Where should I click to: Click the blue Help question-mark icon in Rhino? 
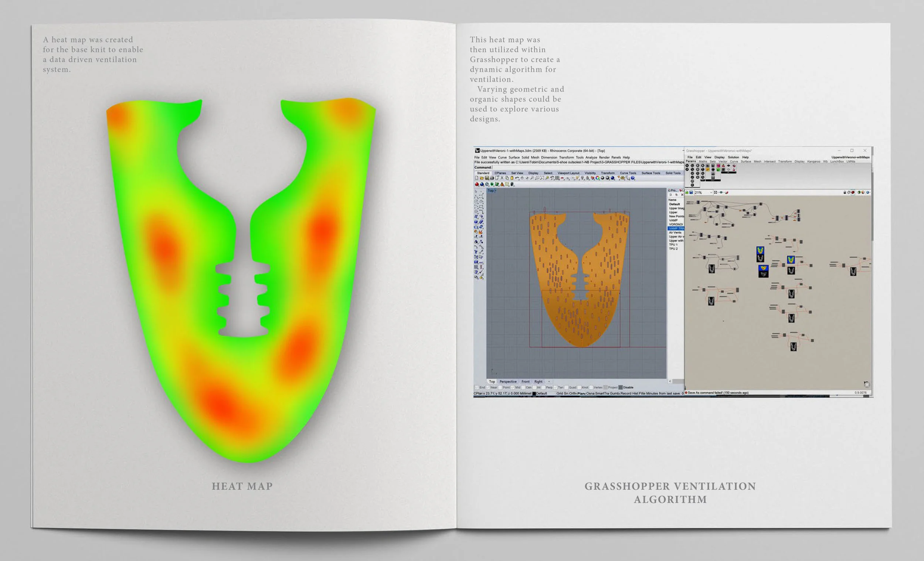click(633, 178)
